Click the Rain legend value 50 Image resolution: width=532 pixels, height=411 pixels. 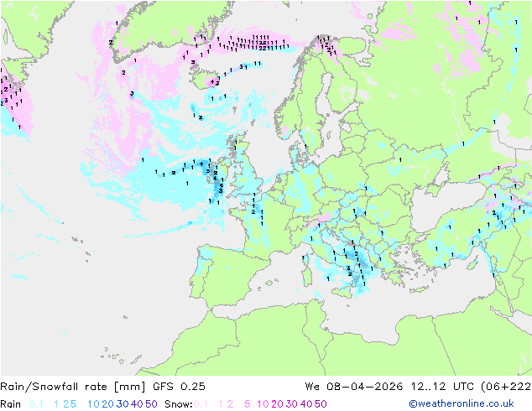coord(151,404)
